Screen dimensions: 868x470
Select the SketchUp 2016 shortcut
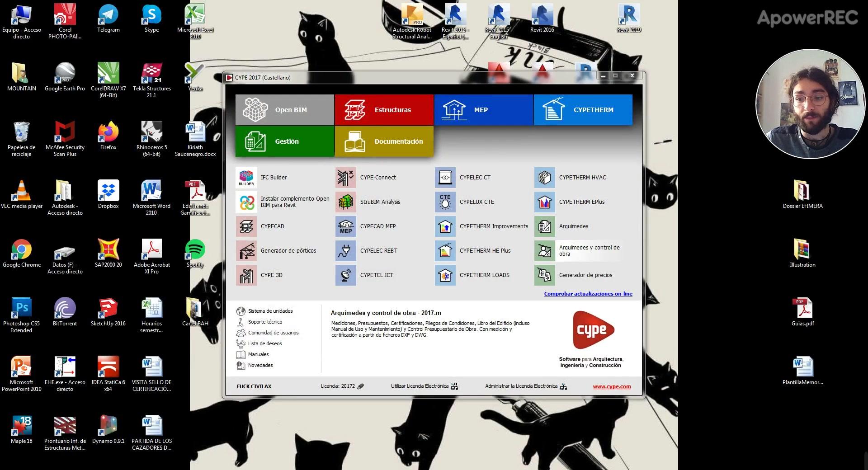click(x=108, y=313)
